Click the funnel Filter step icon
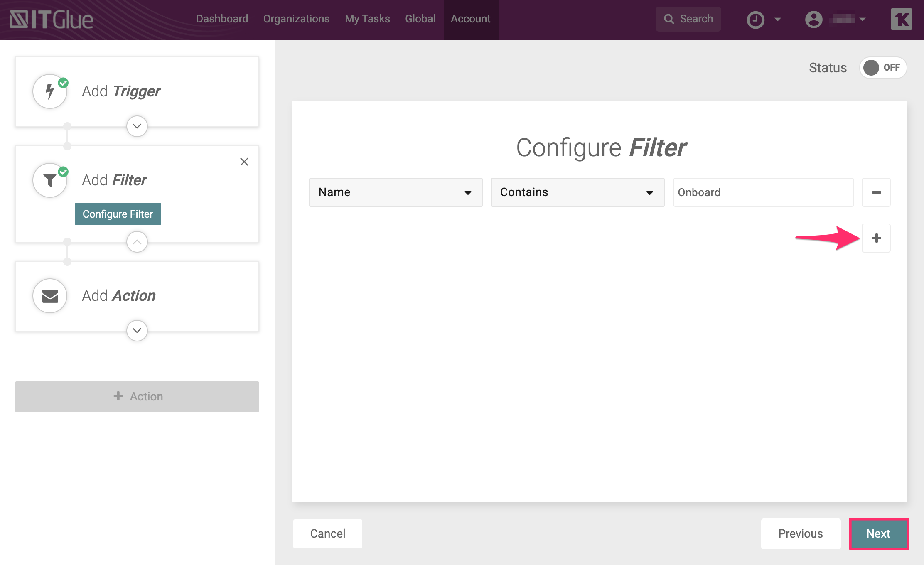 (x=50, y=180)
